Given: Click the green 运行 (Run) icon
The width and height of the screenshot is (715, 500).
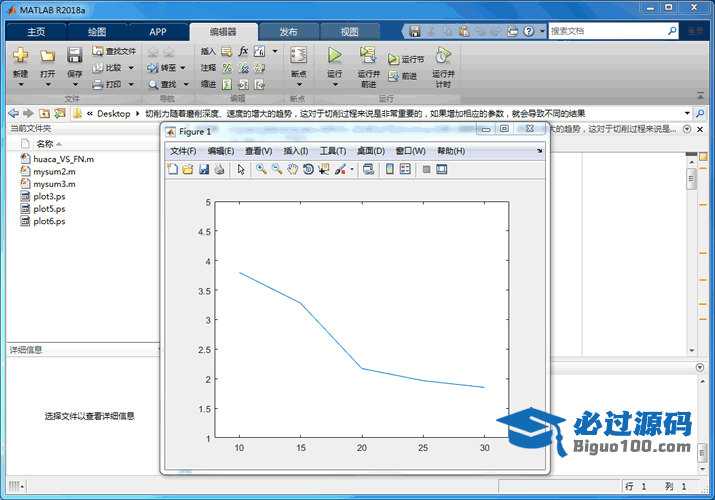Looking at the screenshot, I should click(x=335, y=56).
